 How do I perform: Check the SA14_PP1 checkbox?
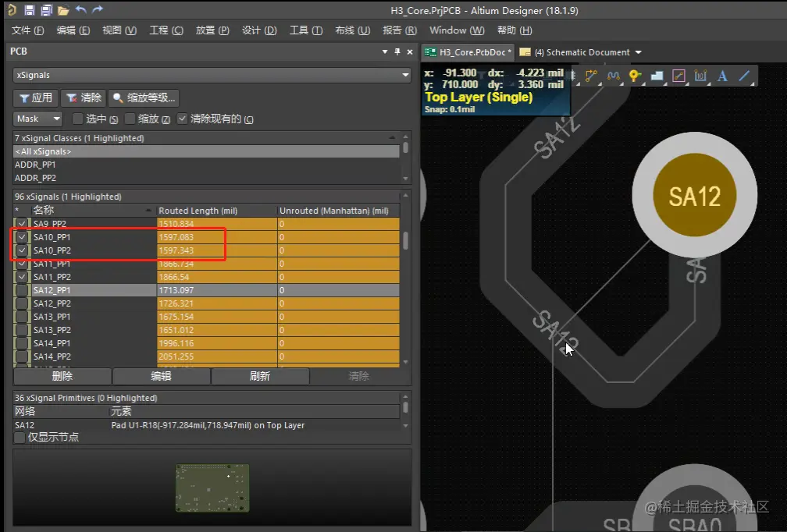[x=22, y=343]
